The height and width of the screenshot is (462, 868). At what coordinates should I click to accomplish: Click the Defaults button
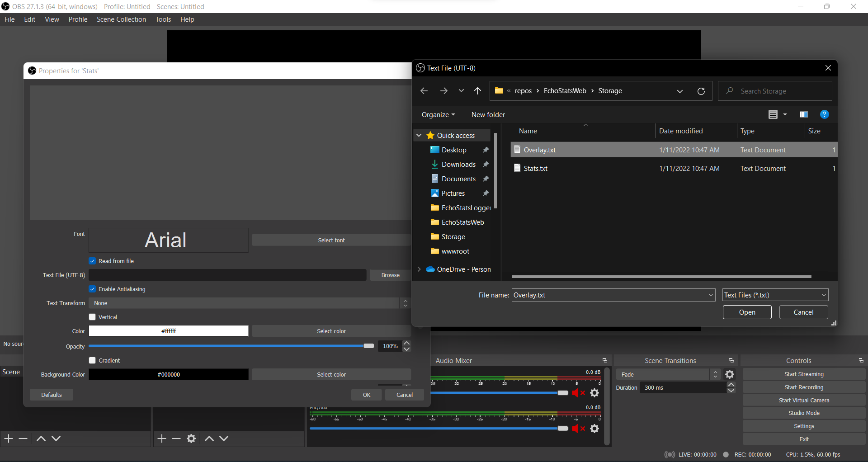click(x=52, y=395)
